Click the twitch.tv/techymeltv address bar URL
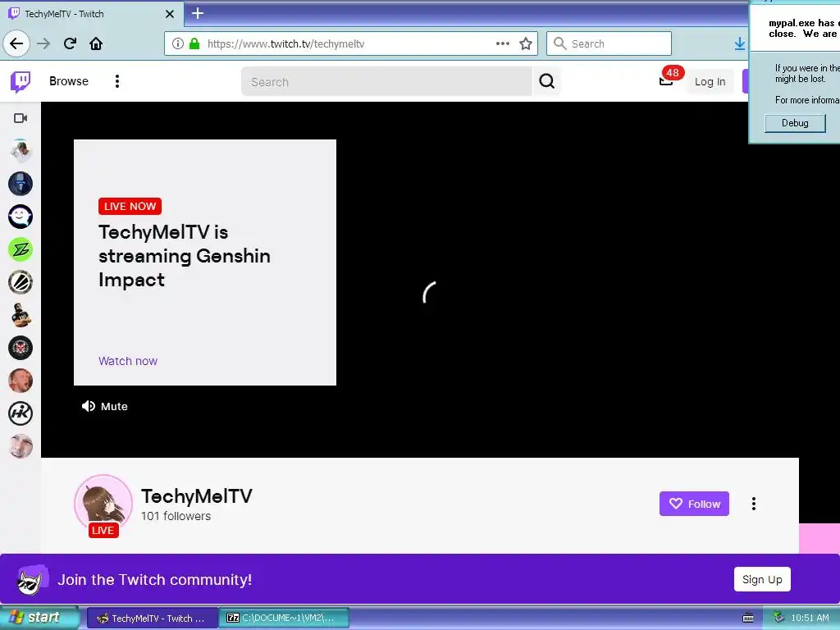Image resolution: width=840 pixels, height=630 pixels. 285,44
